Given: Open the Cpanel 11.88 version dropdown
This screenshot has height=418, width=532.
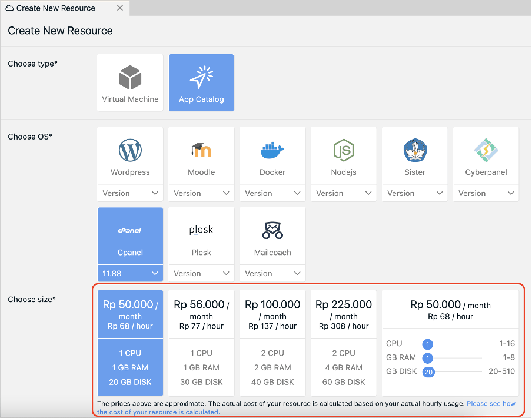Looking at the screenshot, I should [x=130, y=273].
